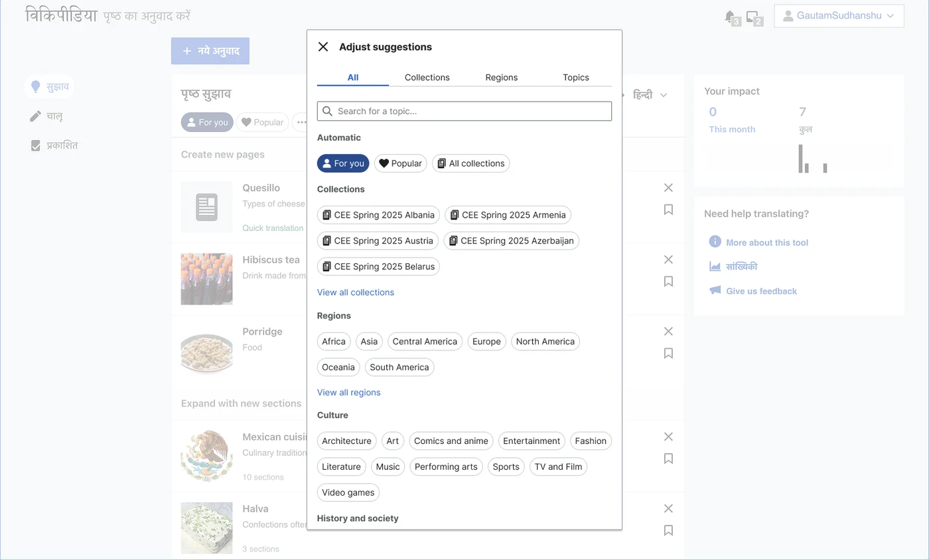The width and height of the screenshot is (929, 560).
Task: Dismiss the Porridge suggestion
Action: click(668, 331)
